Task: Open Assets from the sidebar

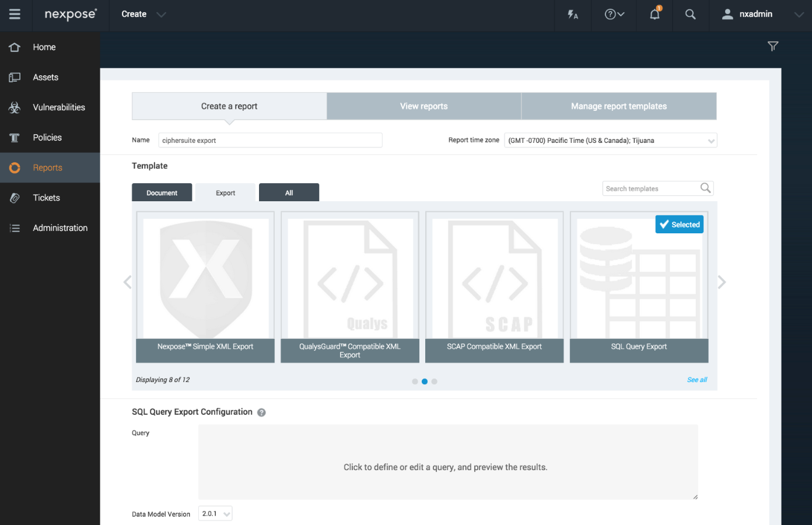Action: point(45,77)
